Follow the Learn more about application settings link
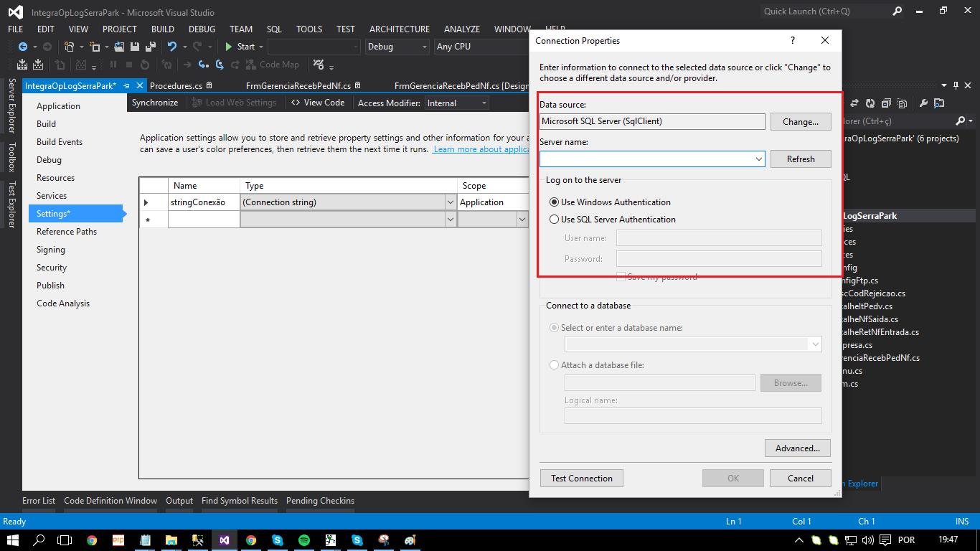 pos(481,149)
